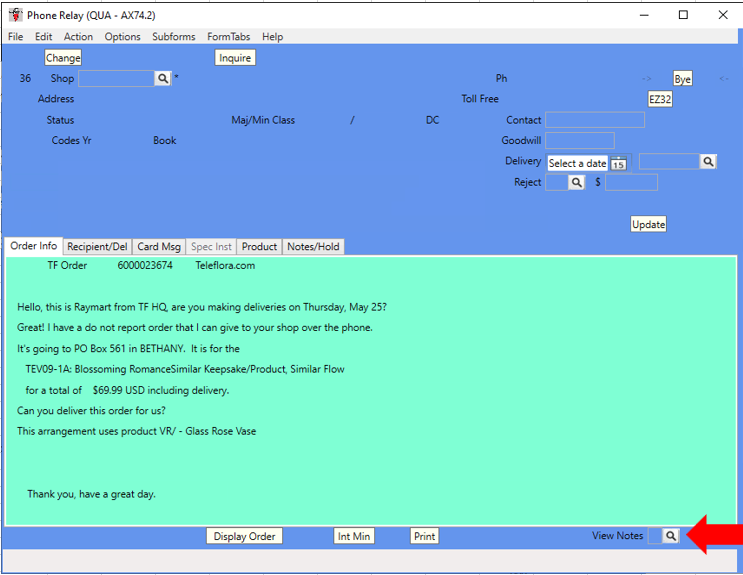Open the Delivery date calendar icon
743x575 pixels.
[x=618, y=164]
